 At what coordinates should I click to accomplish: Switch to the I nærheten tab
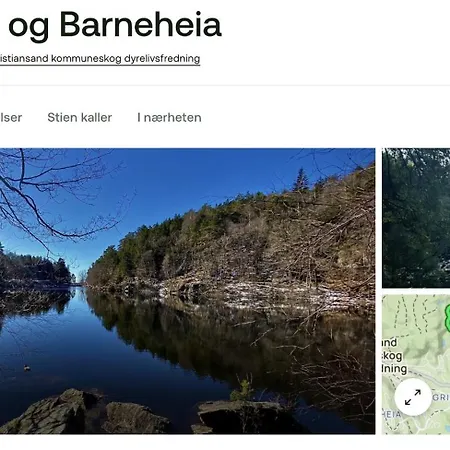pyautogui.click(x=169, y=118)
